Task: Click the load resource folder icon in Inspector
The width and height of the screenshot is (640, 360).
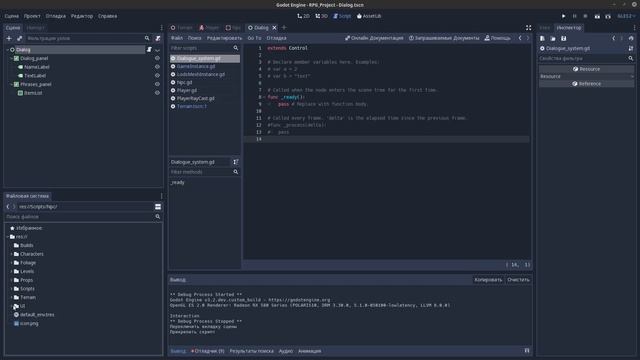Action: (x=553, y=38)
